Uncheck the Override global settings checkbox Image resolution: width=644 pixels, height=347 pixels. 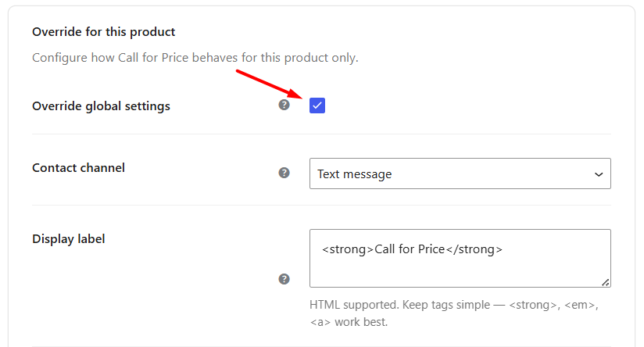(317, 106)
